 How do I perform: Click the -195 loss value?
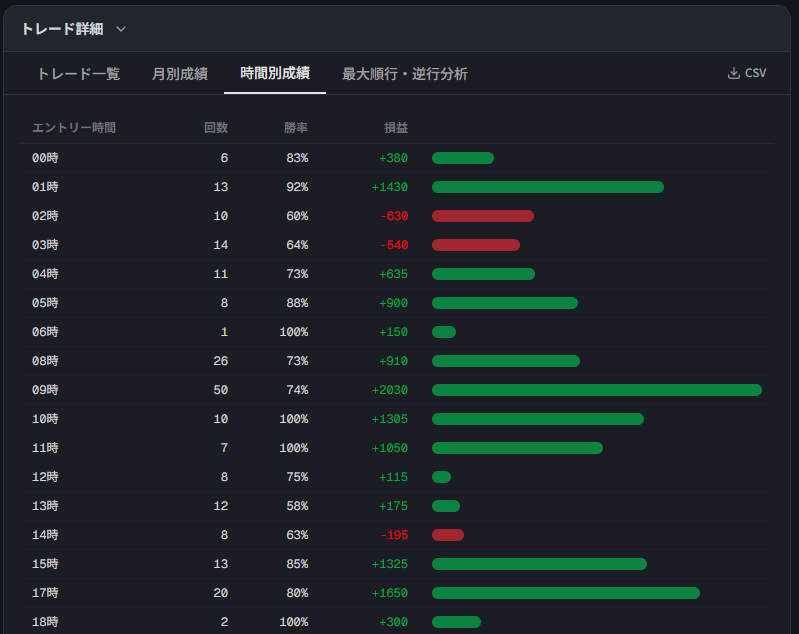pos(394,536)
